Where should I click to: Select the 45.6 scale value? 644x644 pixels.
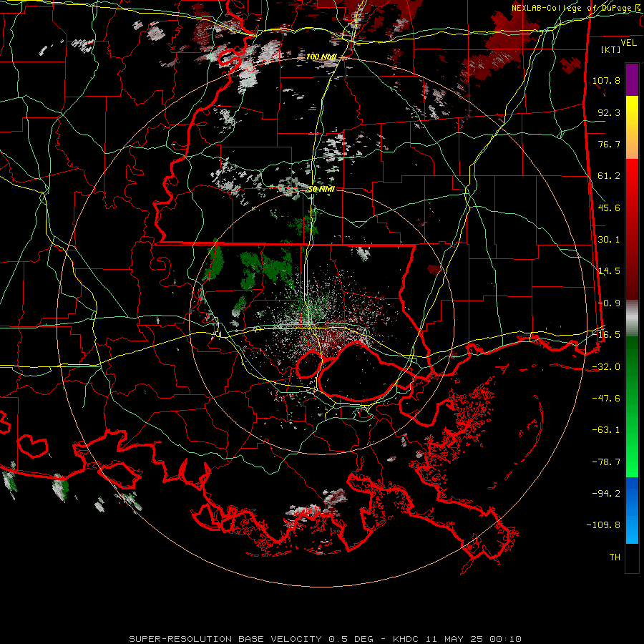609,208
